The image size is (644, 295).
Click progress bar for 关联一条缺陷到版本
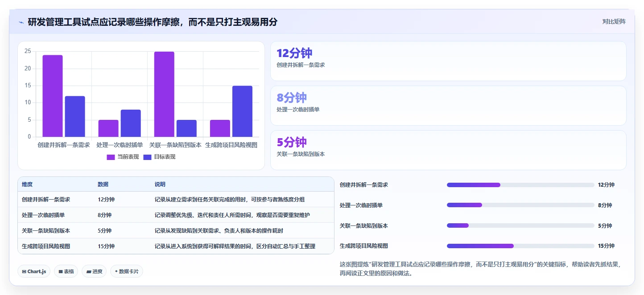point(520,225)
